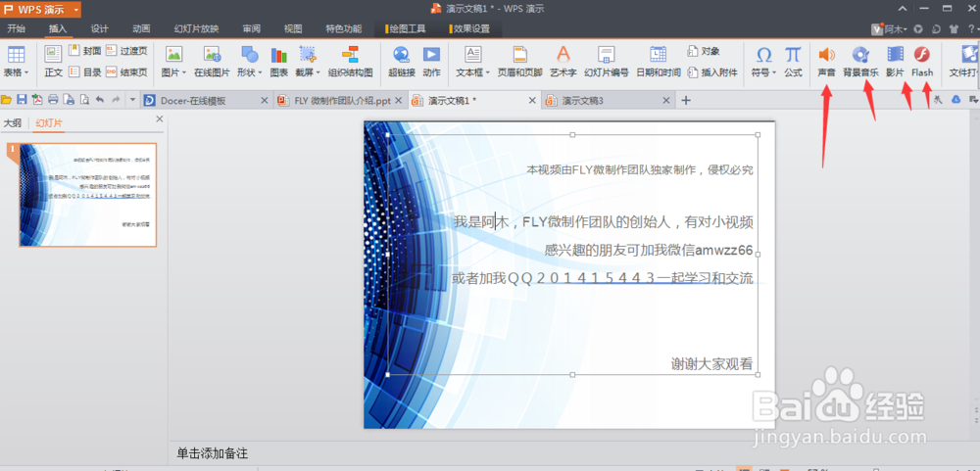Insert an 组织结构图 org chart
The height and width of the screenshot is (471, 980).
tap(350, 62)
